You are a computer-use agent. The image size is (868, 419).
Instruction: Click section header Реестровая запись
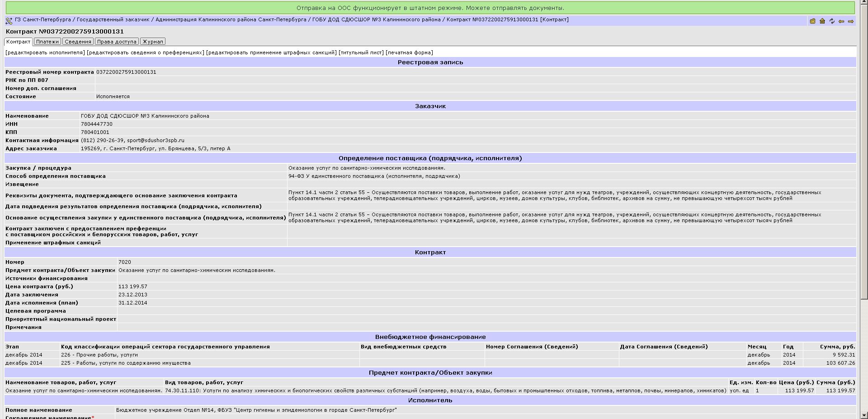click(x=430, y=62)
